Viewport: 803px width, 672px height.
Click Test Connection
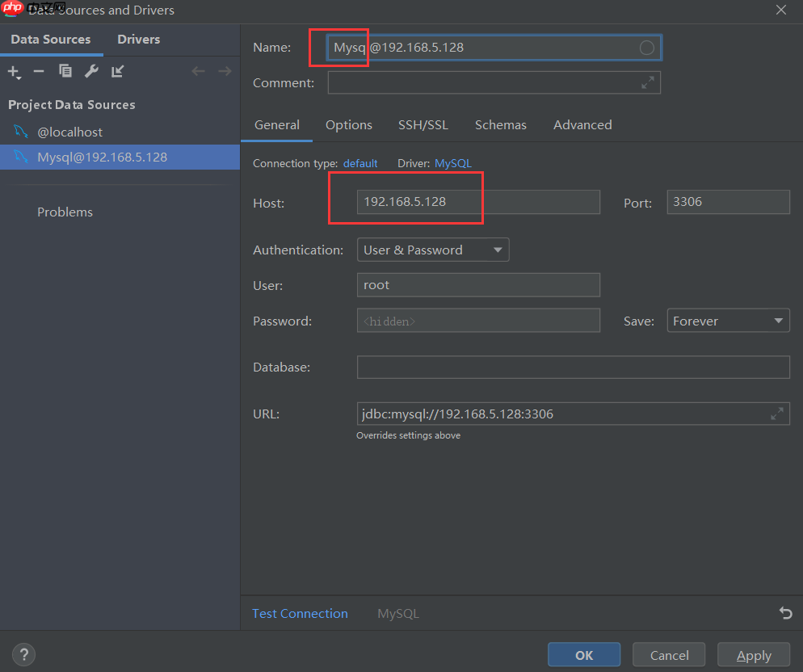(x=300, y=613)
